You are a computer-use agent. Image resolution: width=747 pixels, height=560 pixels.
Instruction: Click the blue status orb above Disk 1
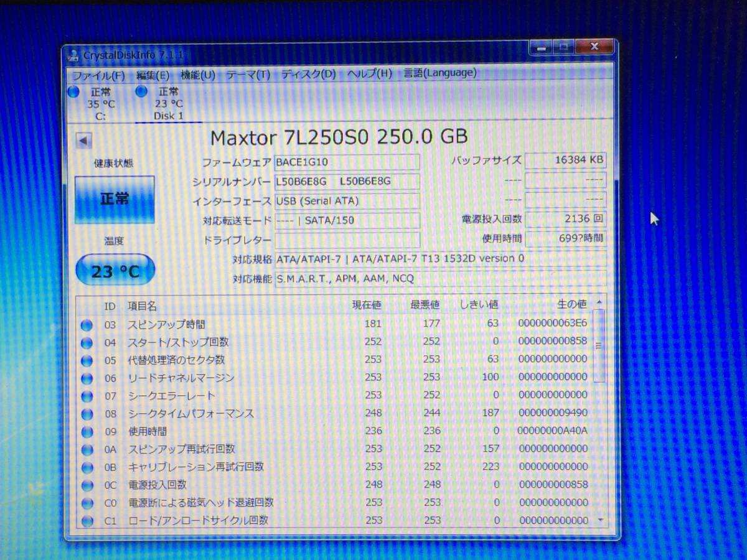[x=141, y=92]
